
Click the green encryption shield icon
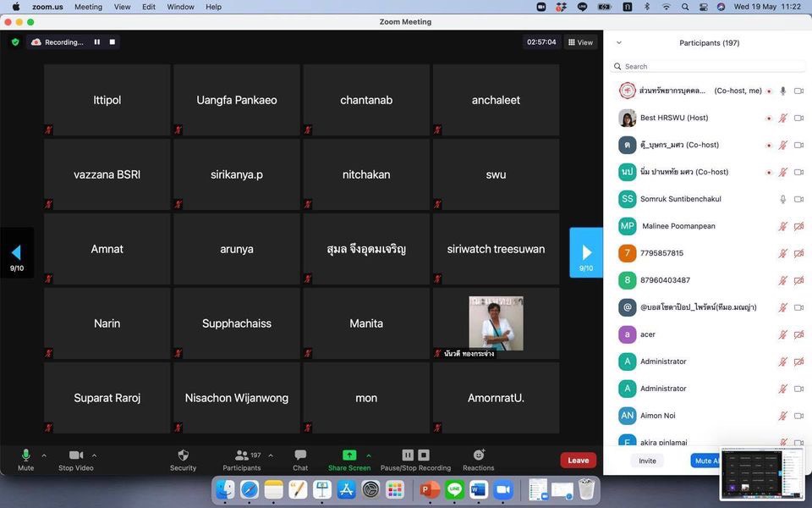coord(14,42)
